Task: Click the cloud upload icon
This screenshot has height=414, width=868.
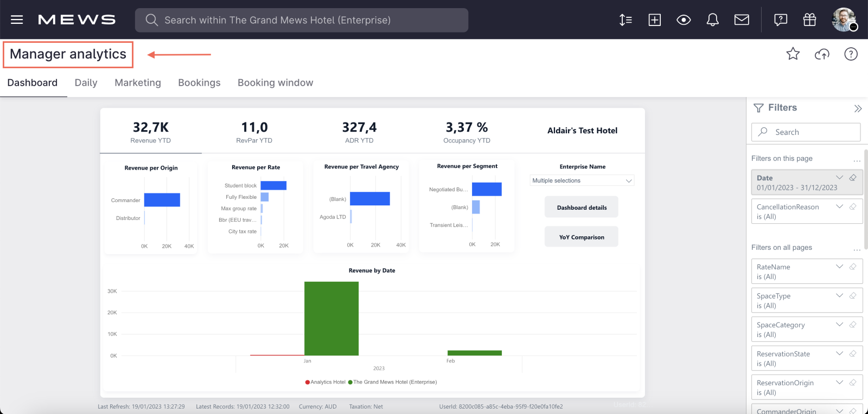Action: click(822, 54)
